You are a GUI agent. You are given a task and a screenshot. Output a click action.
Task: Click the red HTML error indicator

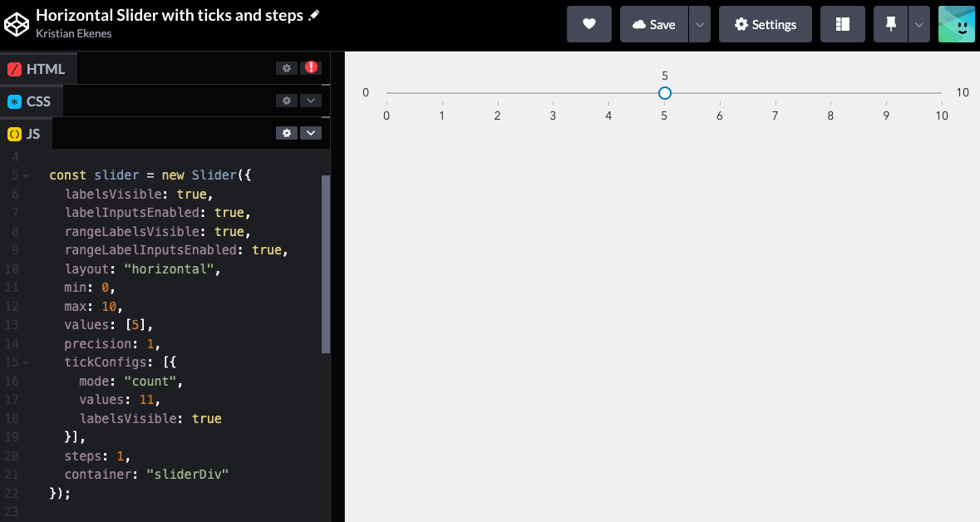click(310, 67)
